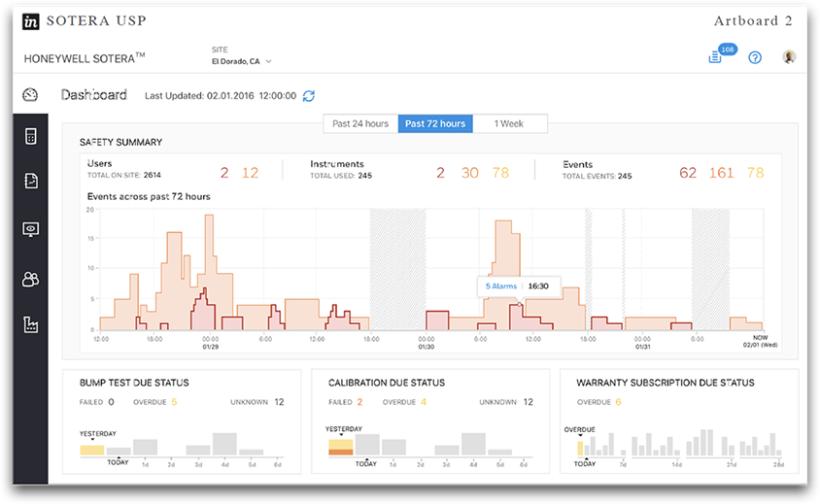
Task: Click the Overdue yellow bar in Warranty chart
Action: pos(581,449)
